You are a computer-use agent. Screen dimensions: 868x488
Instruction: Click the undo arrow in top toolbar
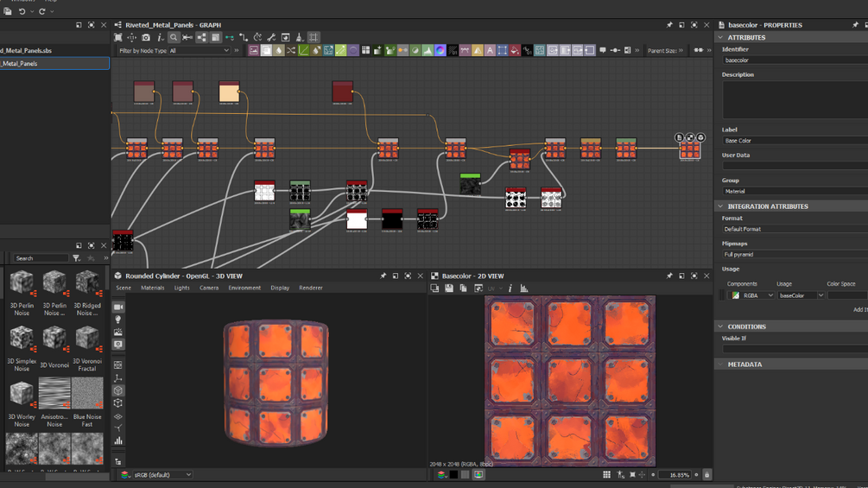(22, 11)
